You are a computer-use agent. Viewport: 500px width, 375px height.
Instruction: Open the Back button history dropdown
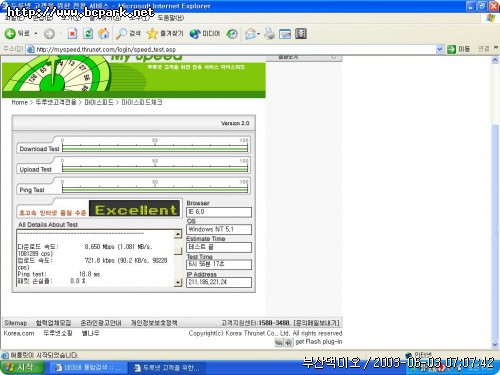[36, 34]
